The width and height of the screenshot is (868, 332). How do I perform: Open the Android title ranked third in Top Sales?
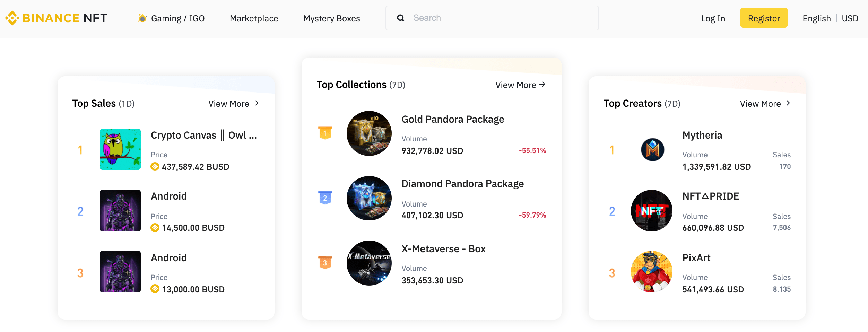pyautogui.click(x=169, y=258)
